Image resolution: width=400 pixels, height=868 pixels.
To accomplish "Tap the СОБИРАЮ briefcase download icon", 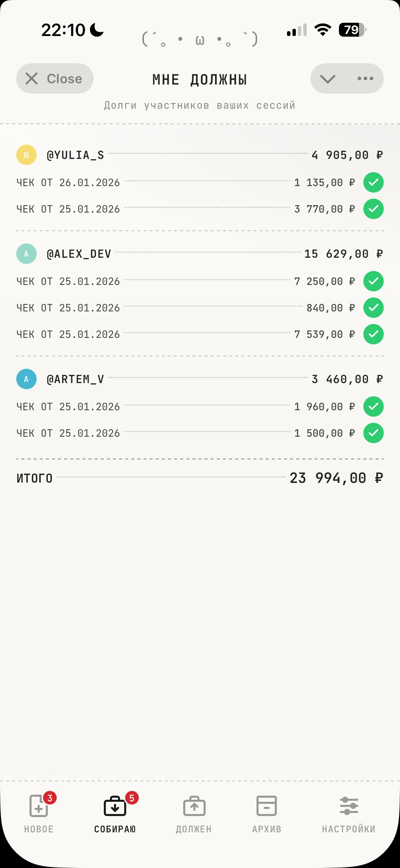I will [115, 806].
